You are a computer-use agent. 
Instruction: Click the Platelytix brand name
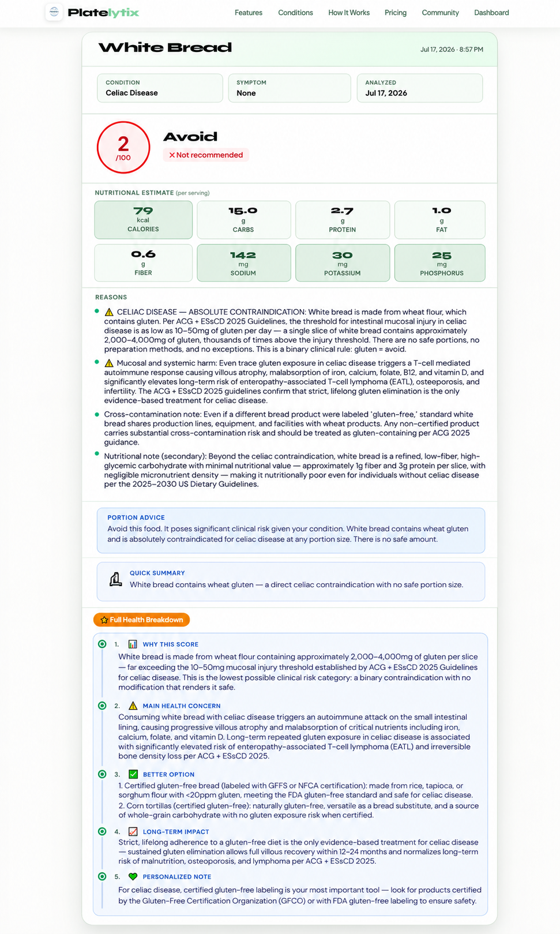click(x=103, y=13)
